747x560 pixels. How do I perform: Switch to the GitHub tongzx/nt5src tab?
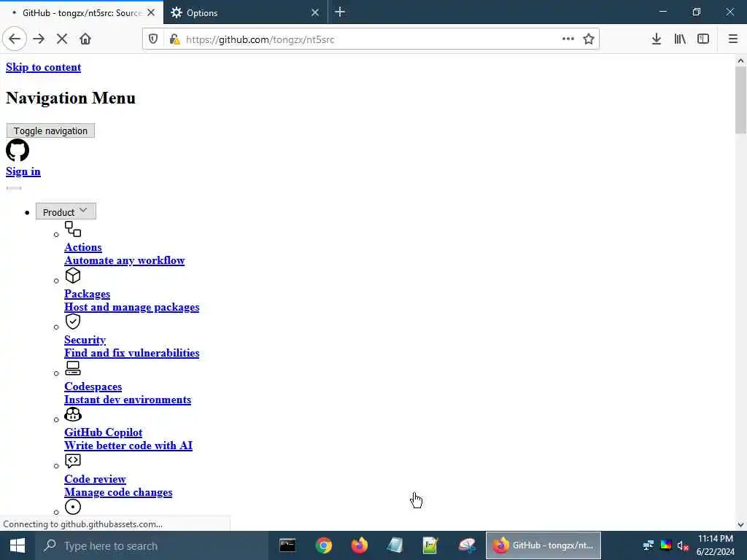coord(81,13)
